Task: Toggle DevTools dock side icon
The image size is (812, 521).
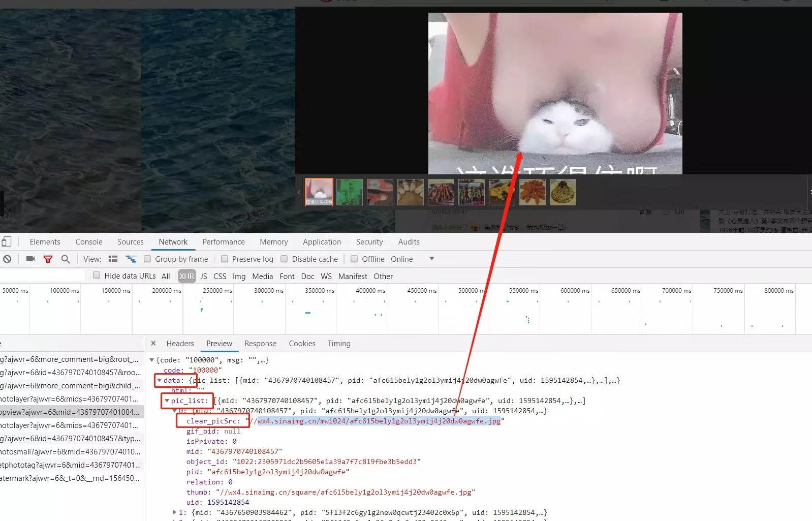Action: tap(6, 241)
